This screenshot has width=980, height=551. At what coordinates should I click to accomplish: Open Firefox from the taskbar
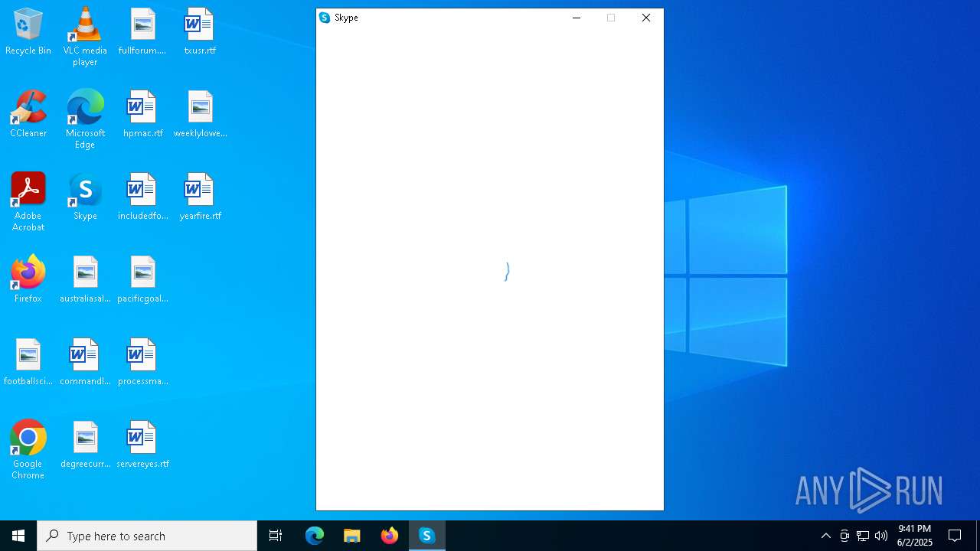(x=390, y=536)
